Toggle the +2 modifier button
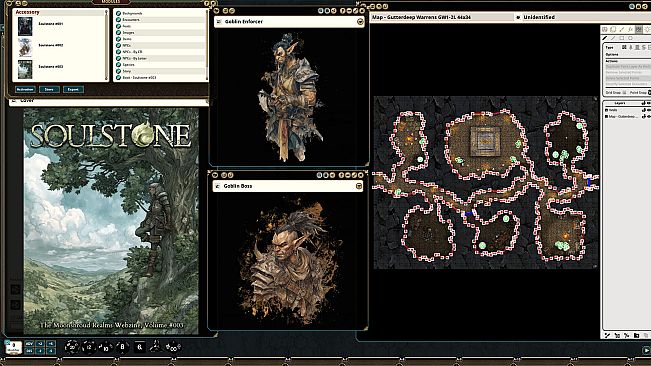 41,344
